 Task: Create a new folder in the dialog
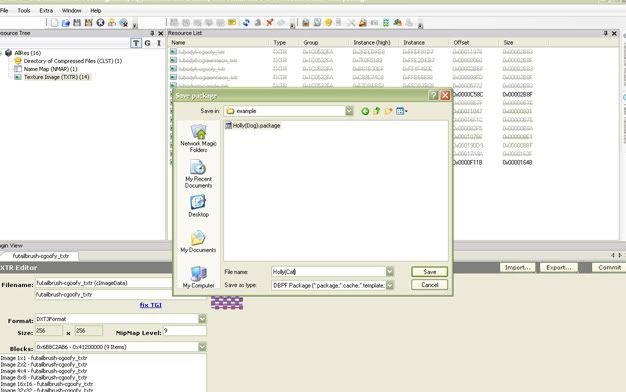388,111
